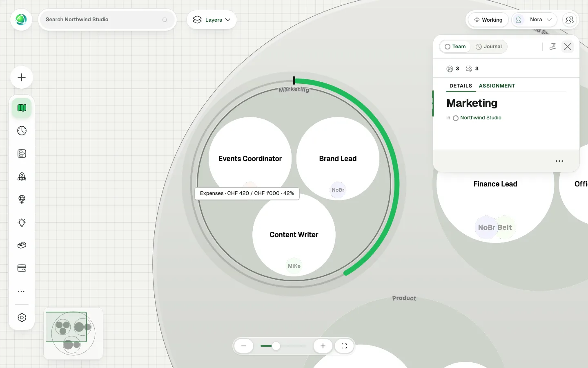The width and height of the screenshot is (588, 368).
Task: Click the search-panel icon in Marketing panel header
Action: (x=553, y=47)
